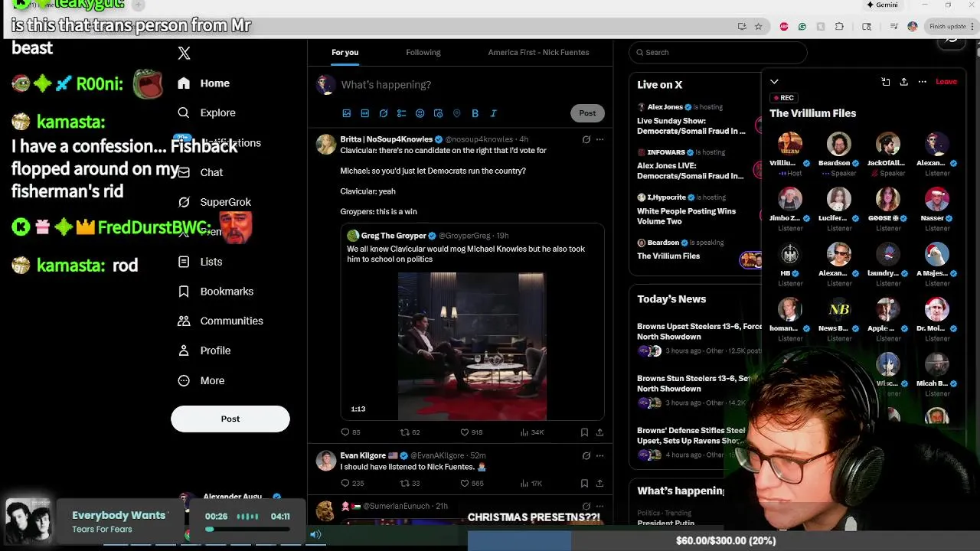
Task: Seek the music player progress bar
Action: coord(247,529)
